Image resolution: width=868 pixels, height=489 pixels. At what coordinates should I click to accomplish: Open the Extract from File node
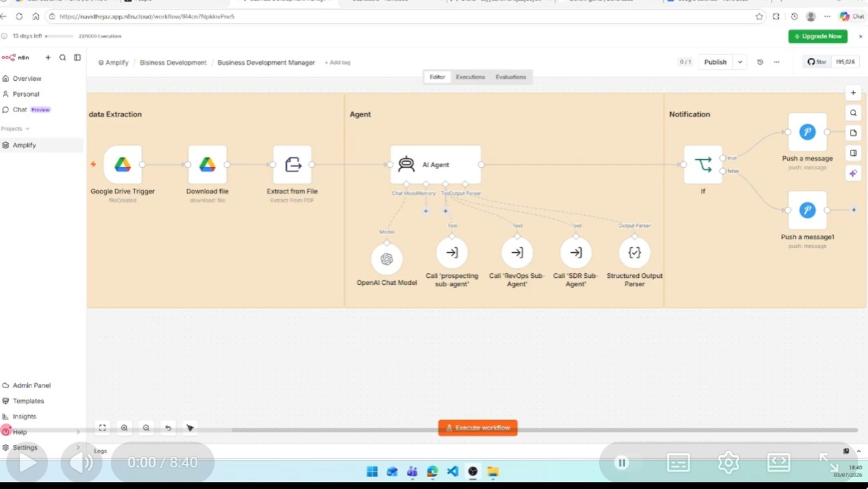[293, 164]
